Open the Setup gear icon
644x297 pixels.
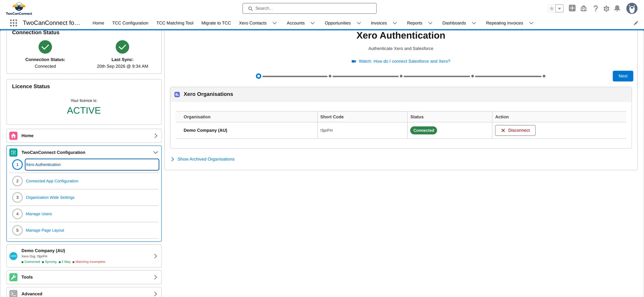pyautogui.click(x=607, y=8)
